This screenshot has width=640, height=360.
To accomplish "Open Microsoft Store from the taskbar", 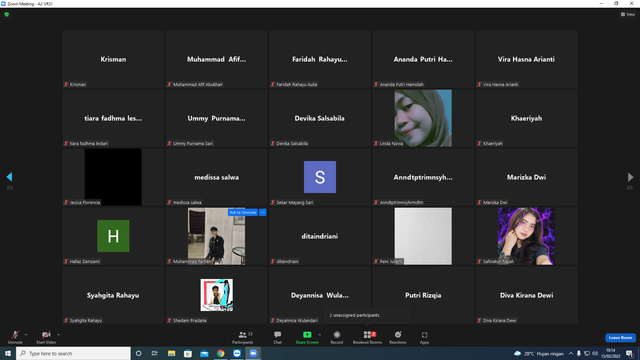I will pos(188,353).
